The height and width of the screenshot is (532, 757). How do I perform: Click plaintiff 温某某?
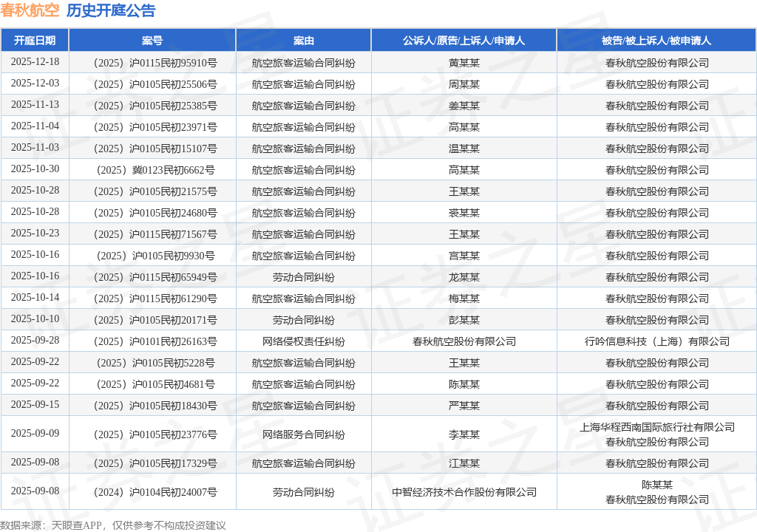pos(464,149)
